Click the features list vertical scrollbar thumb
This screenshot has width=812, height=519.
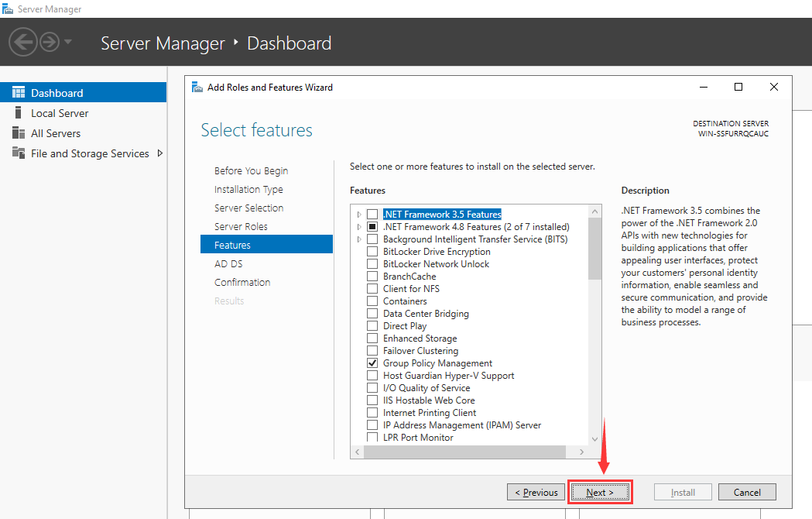pyautogui.click(x=594, y=248)
